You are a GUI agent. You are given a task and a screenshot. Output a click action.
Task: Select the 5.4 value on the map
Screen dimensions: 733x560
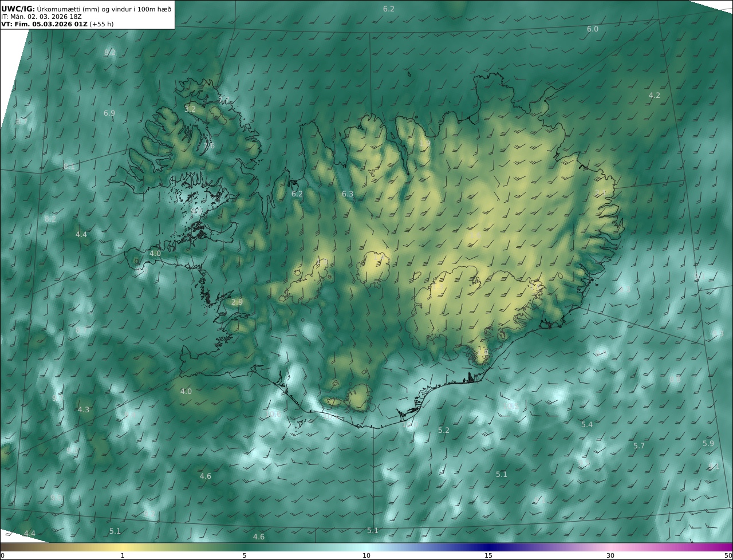pyautogui.click(x=587, y=424)
